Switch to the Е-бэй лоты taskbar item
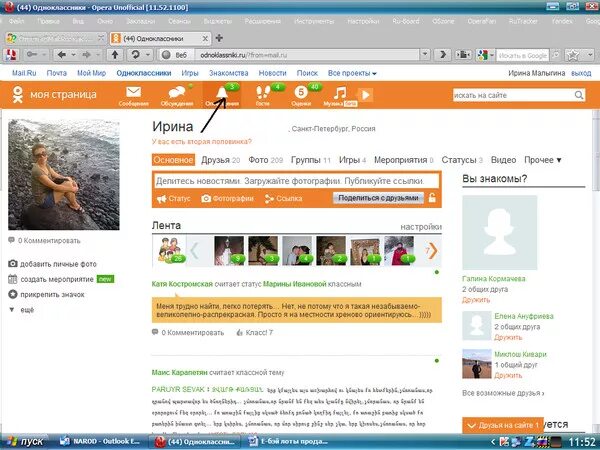 [290, 442]
